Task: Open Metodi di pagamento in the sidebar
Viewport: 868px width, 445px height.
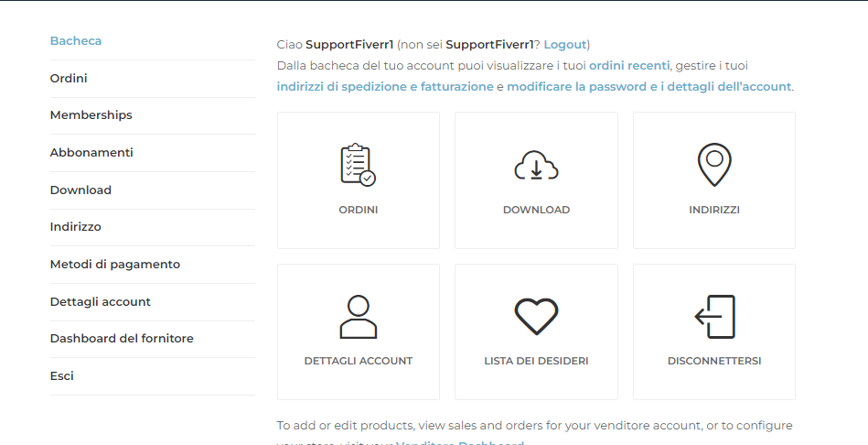Action: pyautogui.click(x=115, y=265)
